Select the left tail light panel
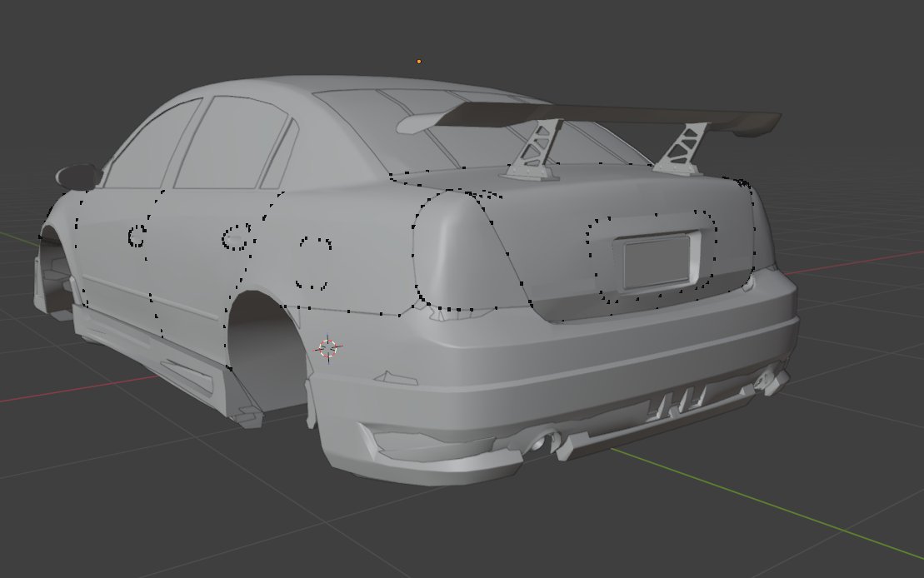Viewport: 924px width, 578px height. coord(466,250)
